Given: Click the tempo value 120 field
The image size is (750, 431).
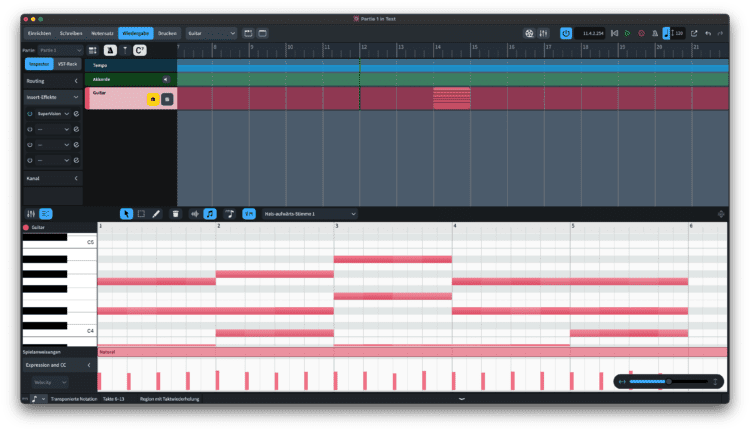Looking at the screenshot, I should pyautogui.click(x=679, y=33).
